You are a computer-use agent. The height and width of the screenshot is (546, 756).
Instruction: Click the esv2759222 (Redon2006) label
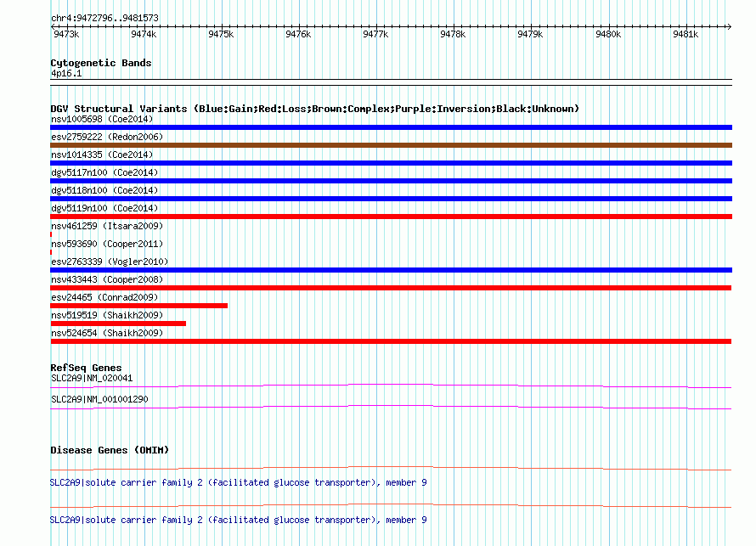tap(107, 137)
